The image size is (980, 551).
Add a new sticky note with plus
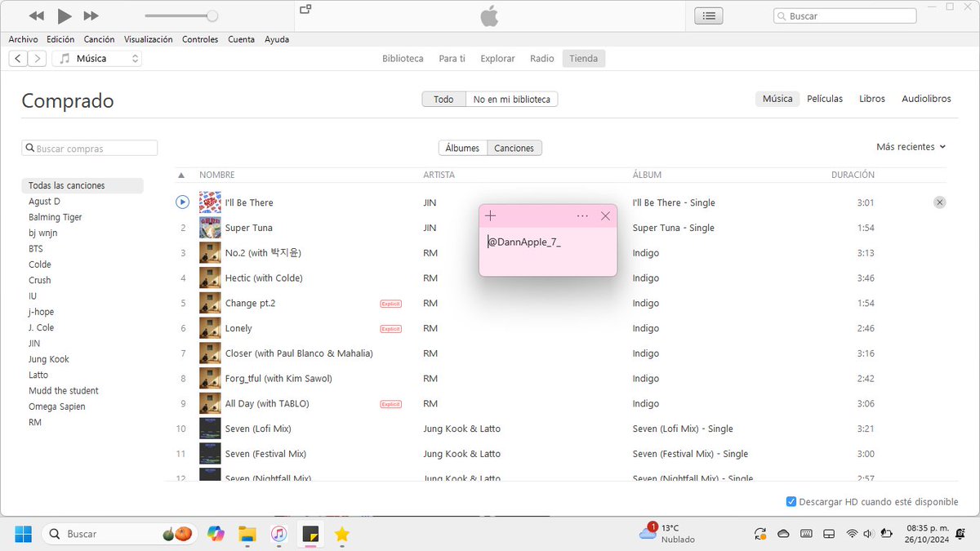(x=491, y=216)
